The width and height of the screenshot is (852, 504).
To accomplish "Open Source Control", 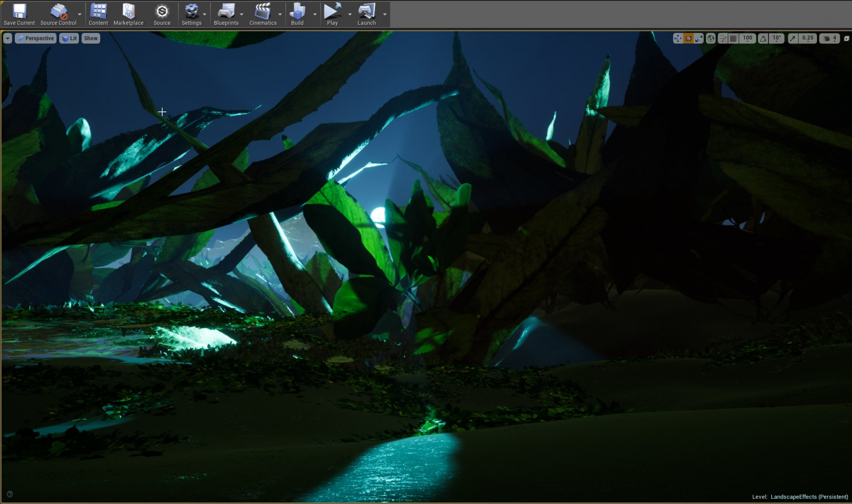I will (x=58, y=15).
